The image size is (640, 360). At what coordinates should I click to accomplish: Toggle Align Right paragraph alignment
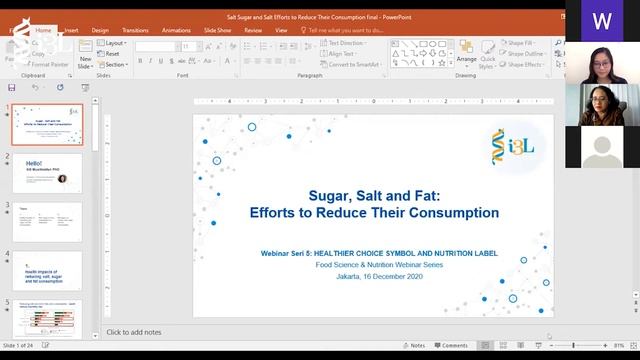(x=268, y=61)
